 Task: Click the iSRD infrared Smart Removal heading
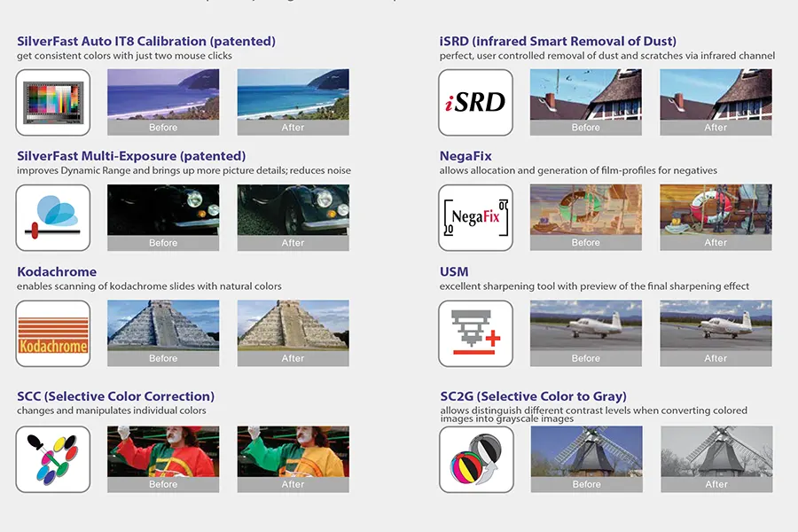[558, 42]
